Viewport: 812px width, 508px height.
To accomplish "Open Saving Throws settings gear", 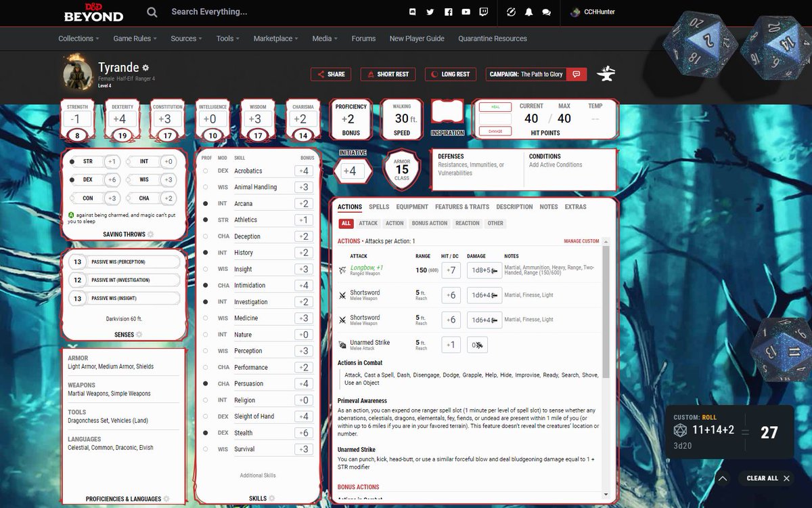I will click(x=150, y=234).
